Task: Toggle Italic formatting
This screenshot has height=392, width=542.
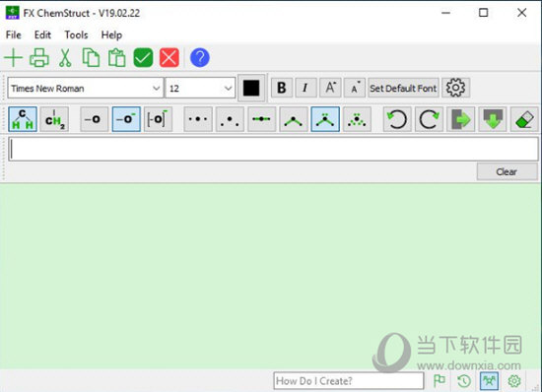Action: click(305, 88)
